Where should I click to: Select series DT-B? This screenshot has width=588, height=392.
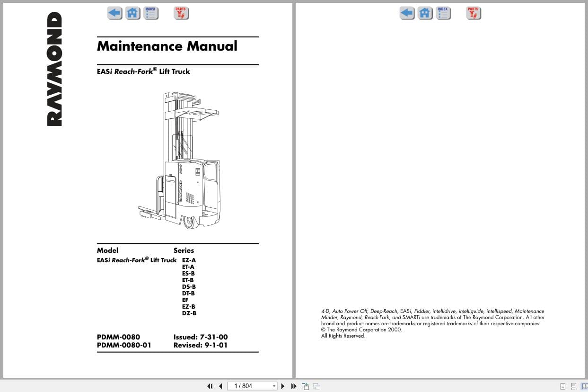click(x=188, y=293)
